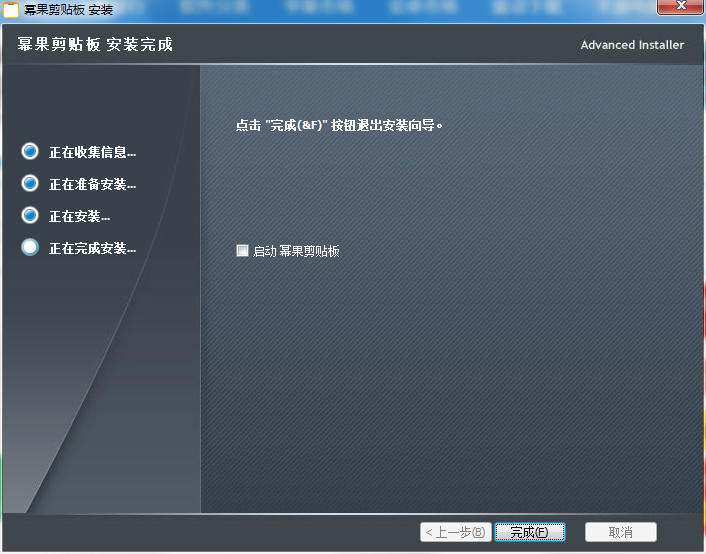Click the 幂果剪贴板 安装完成 heading
This screenshot has width=706, height=554.
click(x=95, y=45)
